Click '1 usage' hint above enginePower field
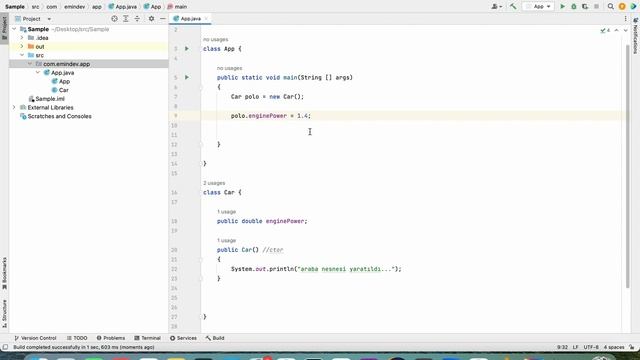Image resolution: width=640 pixels, height=360 pixels. coord(226,211)
